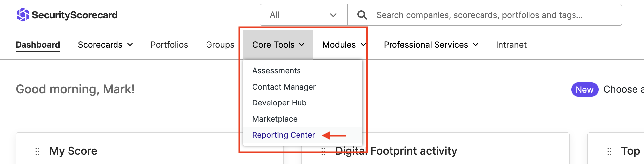This screenshot has height=164, width=644.
Task: Expand the Modules menu
Action: (344, 45)
